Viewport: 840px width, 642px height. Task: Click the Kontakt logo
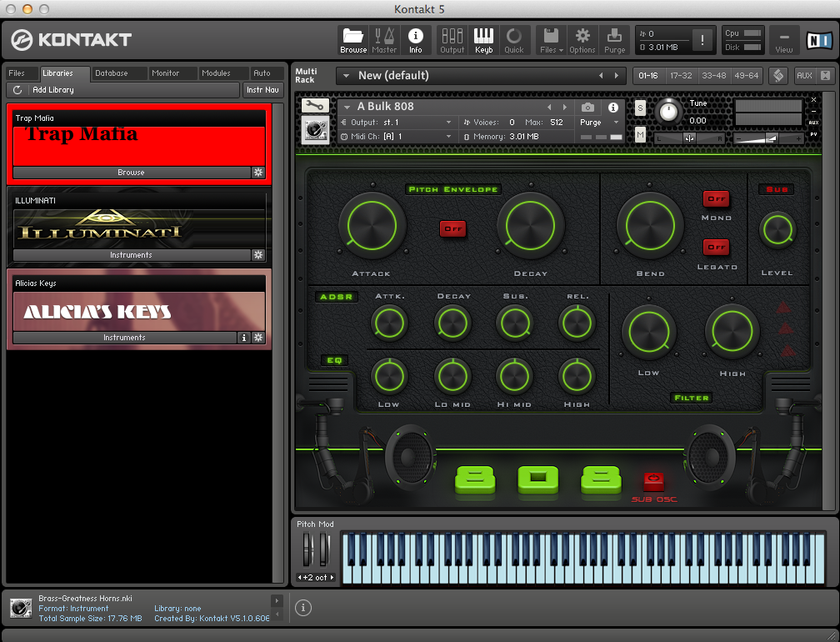(72, 40)
